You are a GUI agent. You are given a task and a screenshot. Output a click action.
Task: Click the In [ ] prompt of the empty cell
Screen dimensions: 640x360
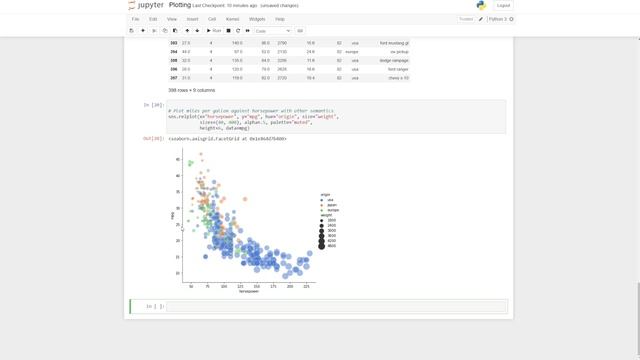pyautogui.click(x=155, y=306)
